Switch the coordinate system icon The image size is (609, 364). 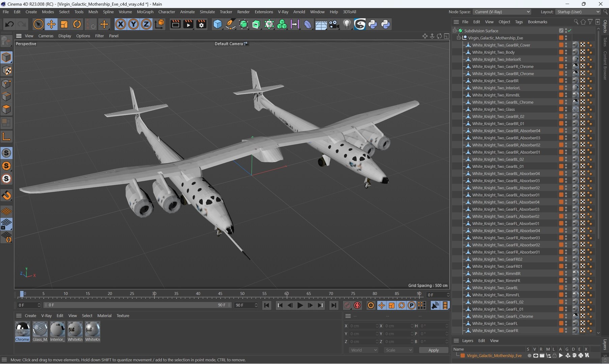click(x=159, y=24)
